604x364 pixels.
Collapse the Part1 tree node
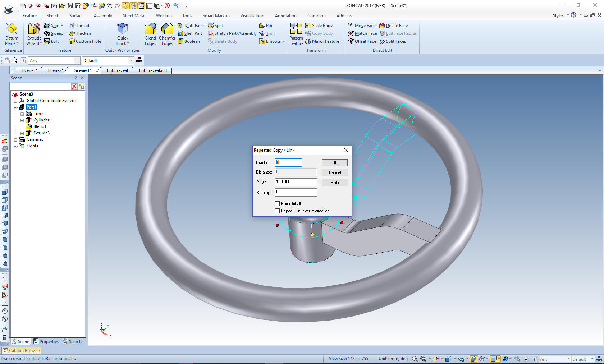click(15, 107)
